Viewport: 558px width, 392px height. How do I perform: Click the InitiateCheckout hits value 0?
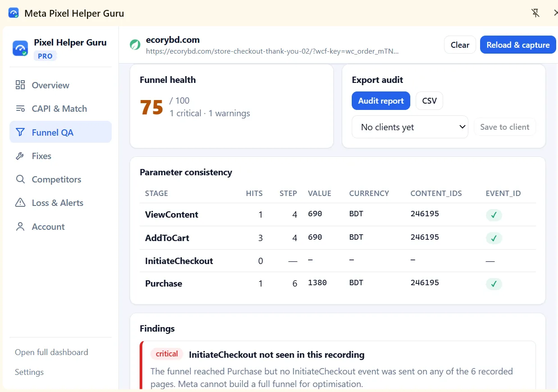pyautogui.click(x=260, y=261)
